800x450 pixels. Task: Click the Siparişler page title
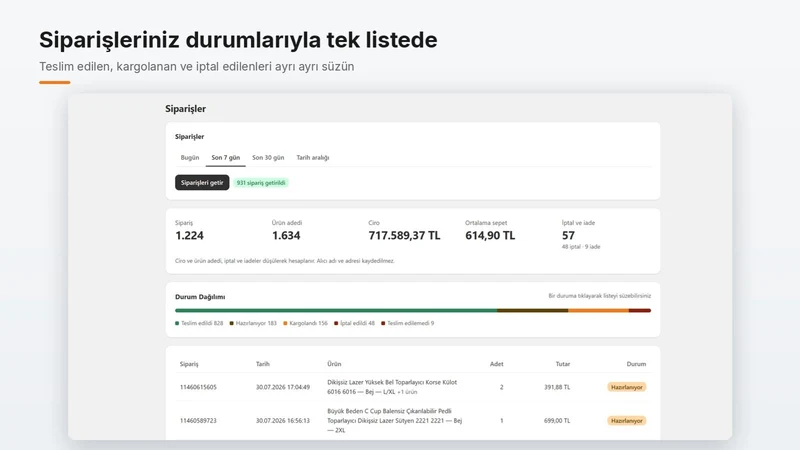point(185,109)
